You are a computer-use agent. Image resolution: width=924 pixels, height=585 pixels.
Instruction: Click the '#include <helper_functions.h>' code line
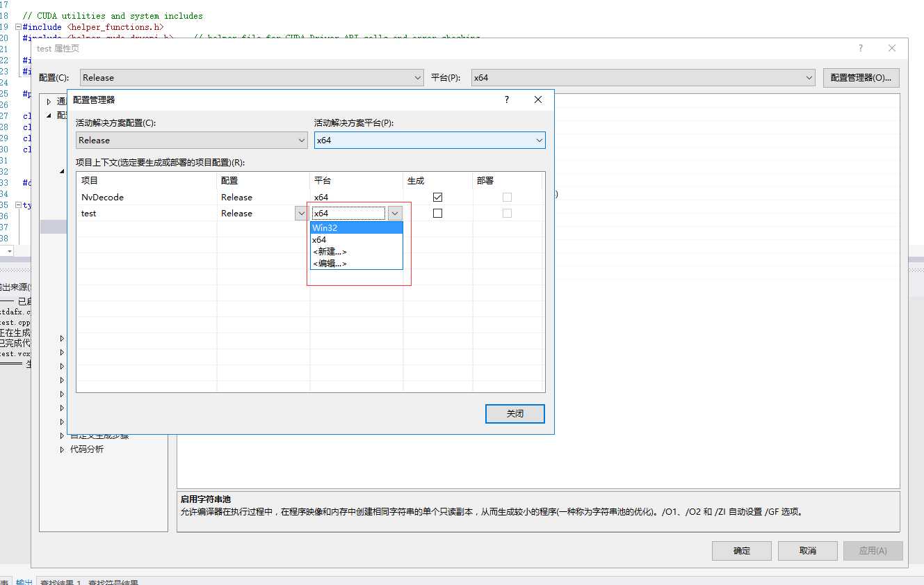(x=93, y=27)
